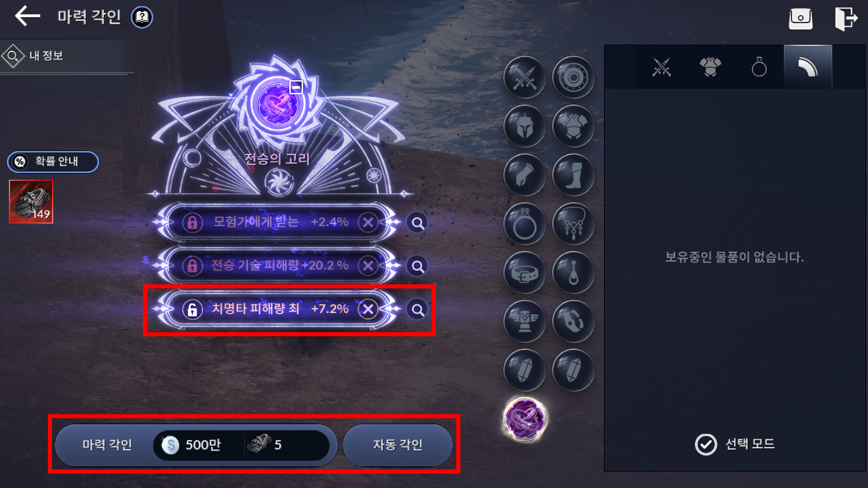Switch to the ring accessories tab
Image resolution: width=868 pixels, height=488 pixels.
[x=759, y=67]
